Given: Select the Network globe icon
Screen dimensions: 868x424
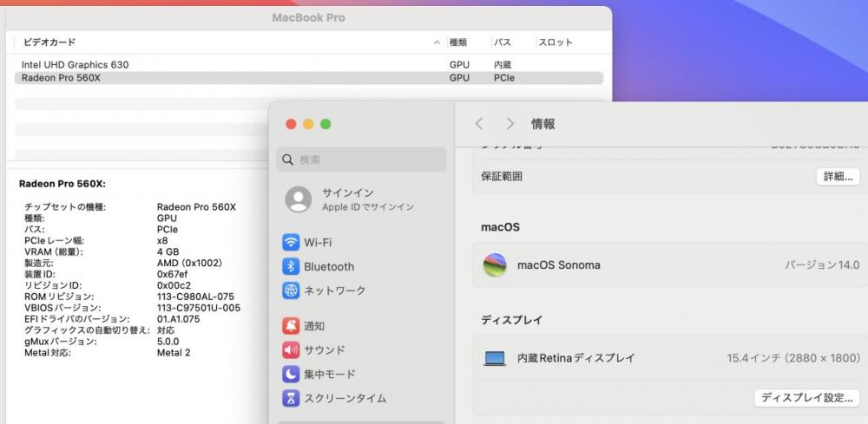Looking at the screenshot, I should tap(291, 290).
